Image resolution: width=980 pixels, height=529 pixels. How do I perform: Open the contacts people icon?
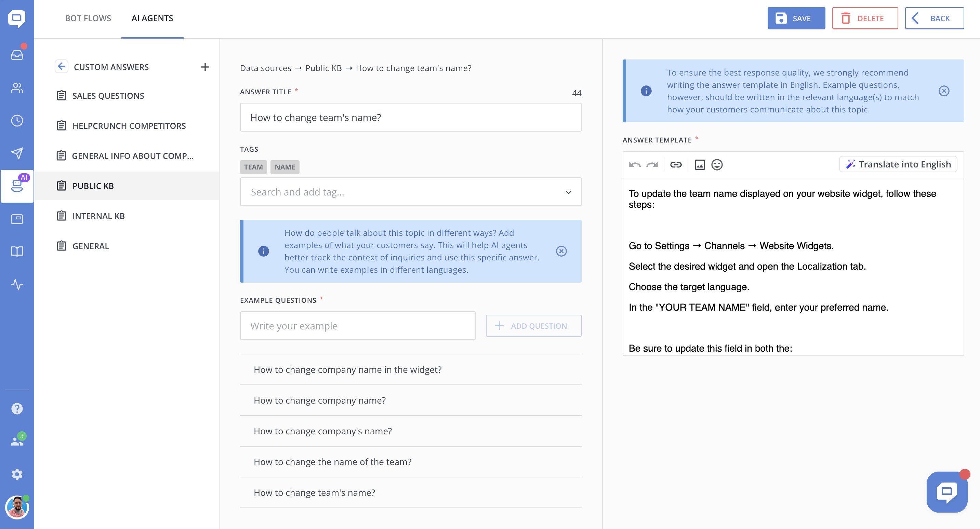[17, 88]
